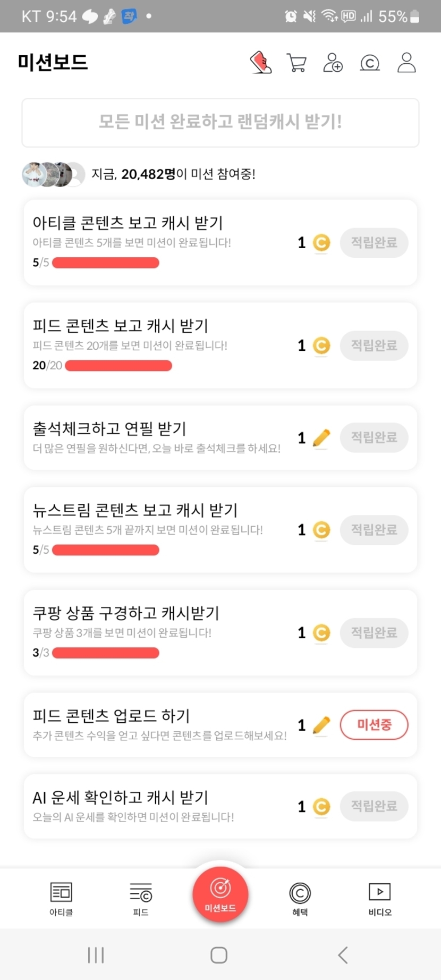Tap the coin icon on AI 운세 mission
Screen dimensions: 441x980
pyautogui.click(x=321, y=807)
